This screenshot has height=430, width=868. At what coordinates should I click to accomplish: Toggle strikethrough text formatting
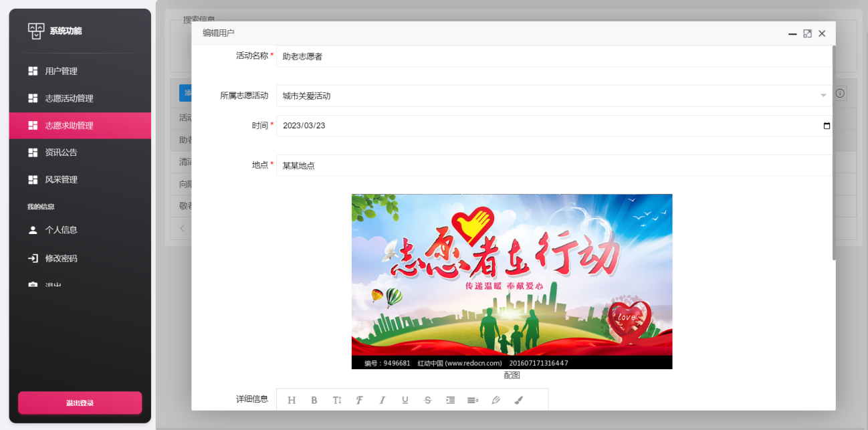tap(428, 400)
